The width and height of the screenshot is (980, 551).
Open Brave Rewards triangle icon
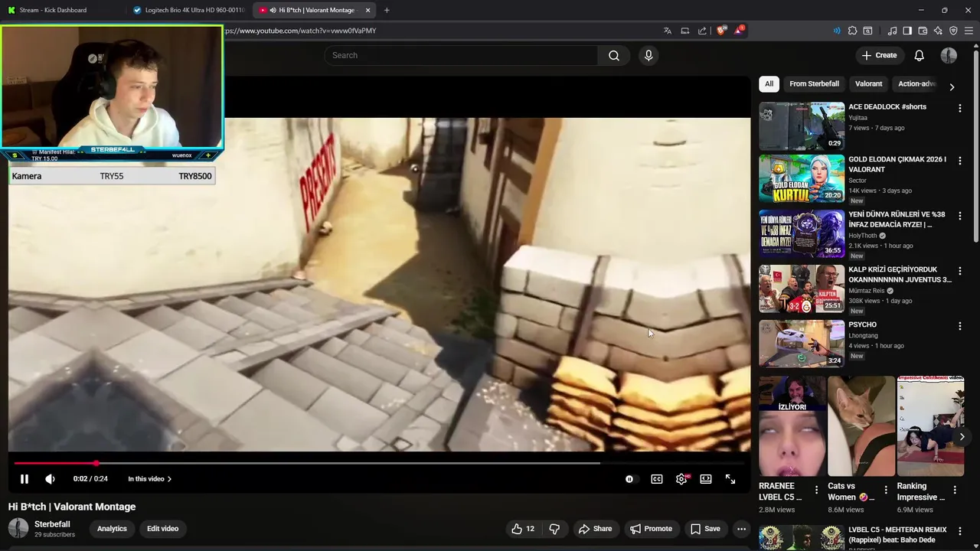(739, 31)
